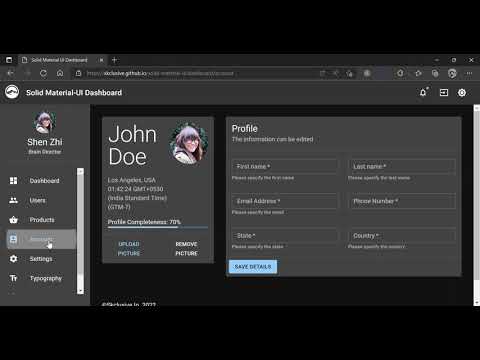Click the 'Profile' card heading

pos(245,129)
